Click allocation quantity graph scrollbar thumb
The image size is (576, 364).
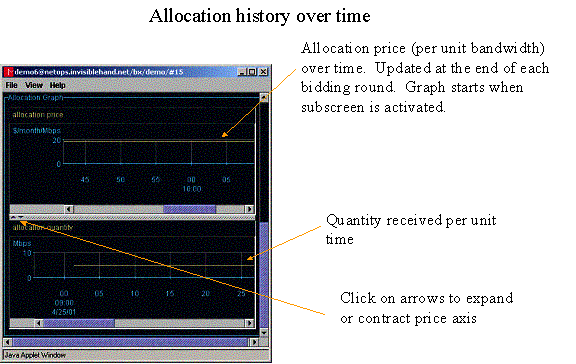pyautogui.click(x=79, y=323)
